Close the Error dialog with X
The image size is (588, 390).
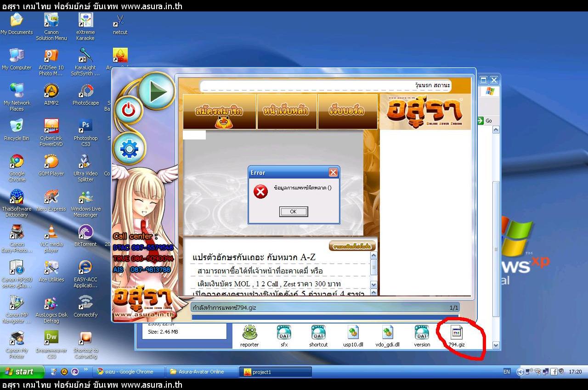(x=333, y=173)
